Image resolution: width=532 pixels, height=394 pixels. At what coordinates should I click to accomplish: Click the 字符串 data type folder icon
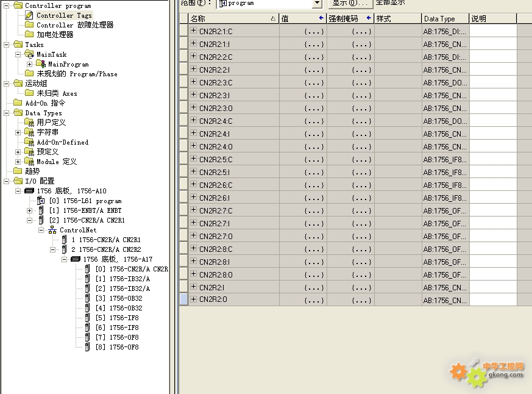tap(30, 132)
